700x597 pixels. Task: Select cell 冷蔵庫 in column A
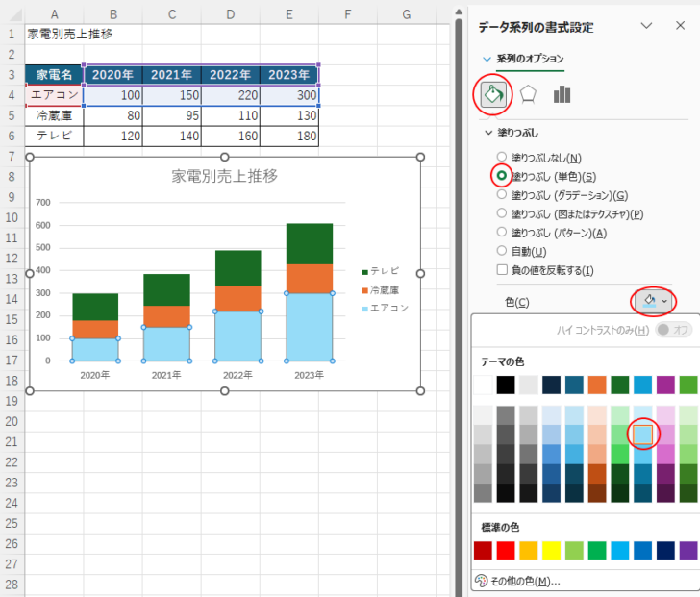pyautogui.click(x=54, y=115)
